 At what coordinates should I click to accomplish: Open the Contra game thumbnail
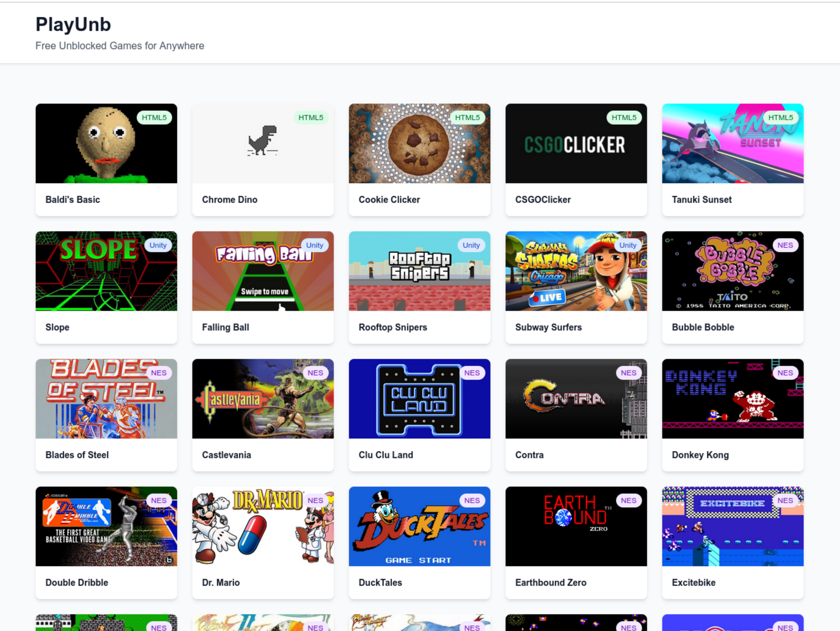(x=576, y=398)
